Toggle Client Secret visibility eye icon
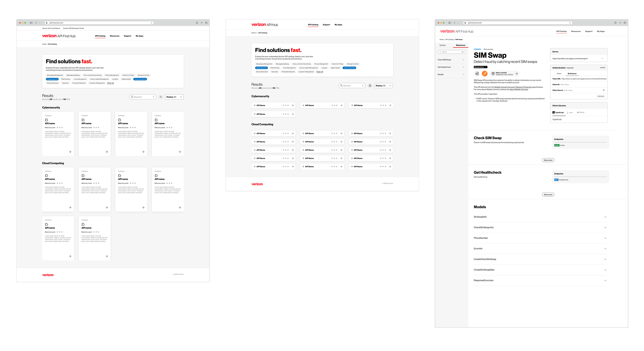This screenshot has width=644, height=351. (604, 90)
